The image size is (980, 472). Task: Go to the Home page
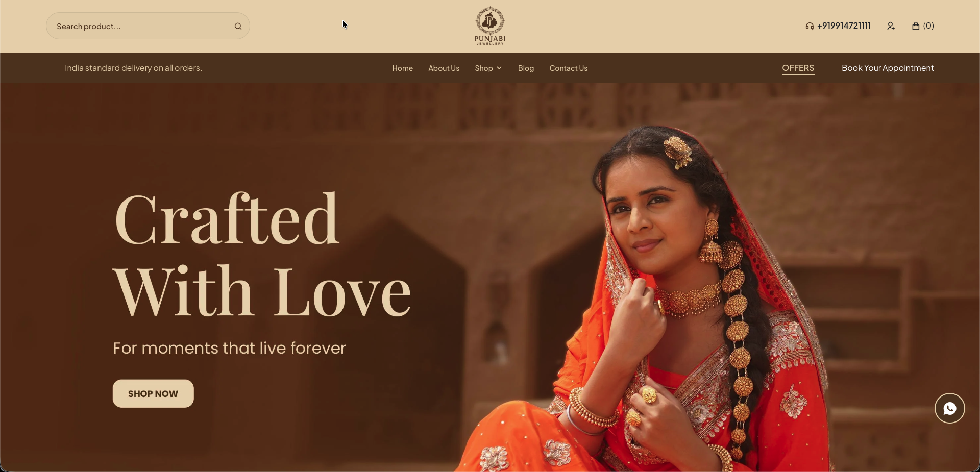pos(402,68)
